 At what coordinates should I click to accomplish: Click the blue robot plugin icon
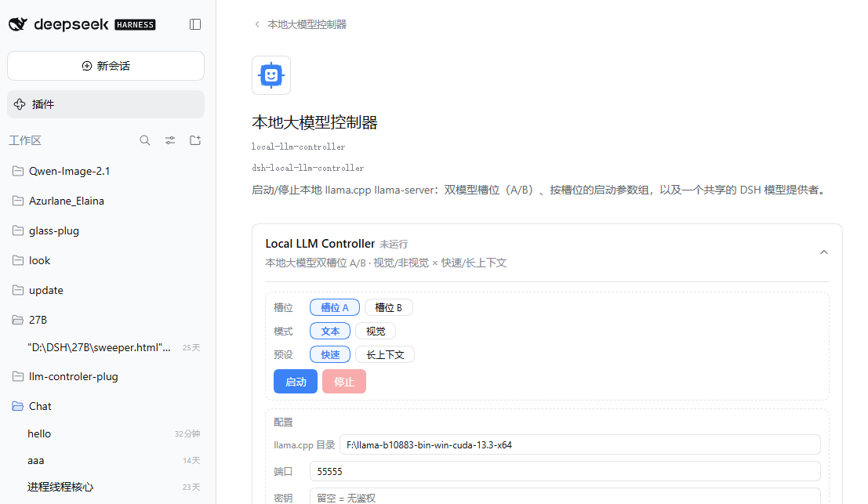[271, 75]
